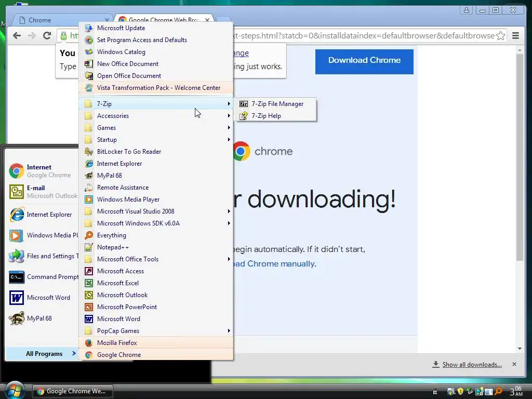Screen dimensions: 532x399
Task: Expand Microsoft Visual Studio 2008 folder
Action: click(156, 211)
